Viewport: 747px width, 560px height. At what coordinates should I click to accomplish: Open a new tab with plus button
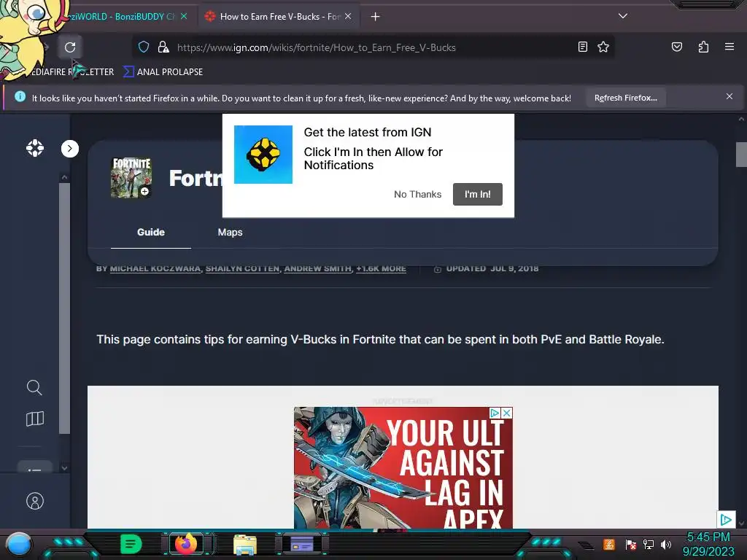click(375, 17)
